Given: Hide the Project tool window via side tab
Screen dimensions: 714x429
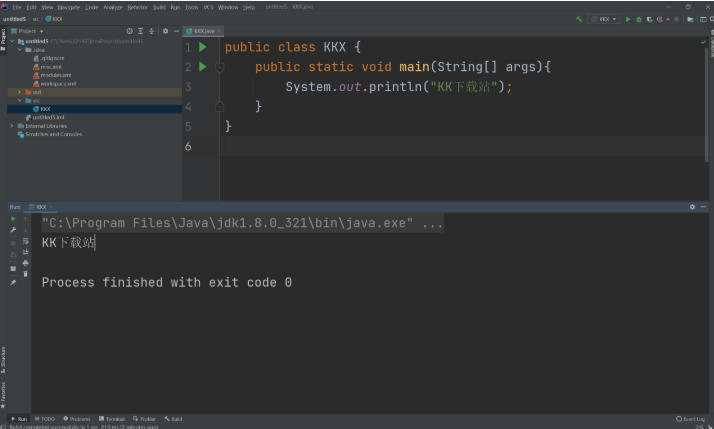Looking at the screenshot, I should coord(3,38).
